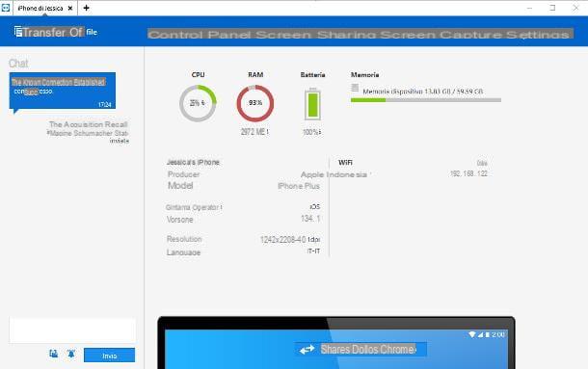Select the WiFi heading
This screenshot has height=369, width=588.
coord(345,163)
